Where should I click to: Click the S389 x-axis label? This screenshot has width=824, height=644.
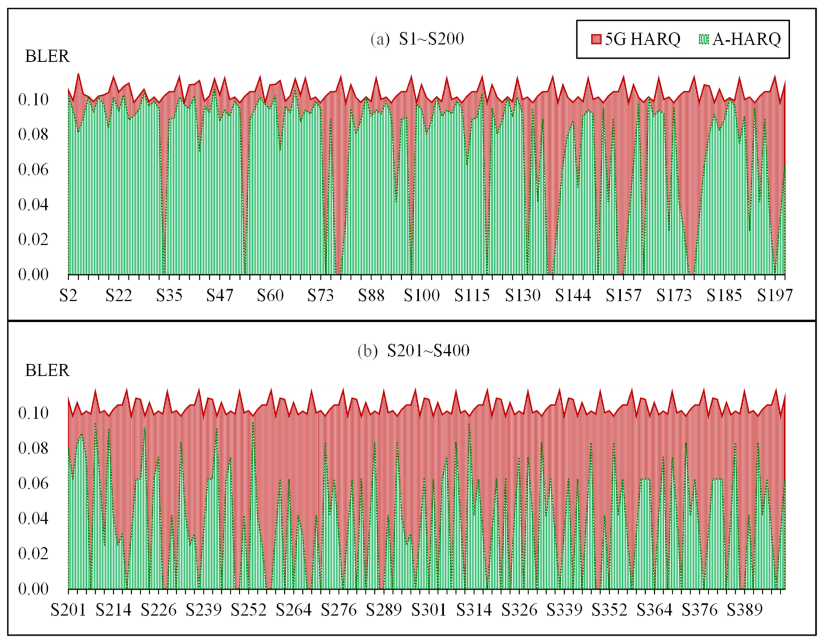click(x=745, y=610)
